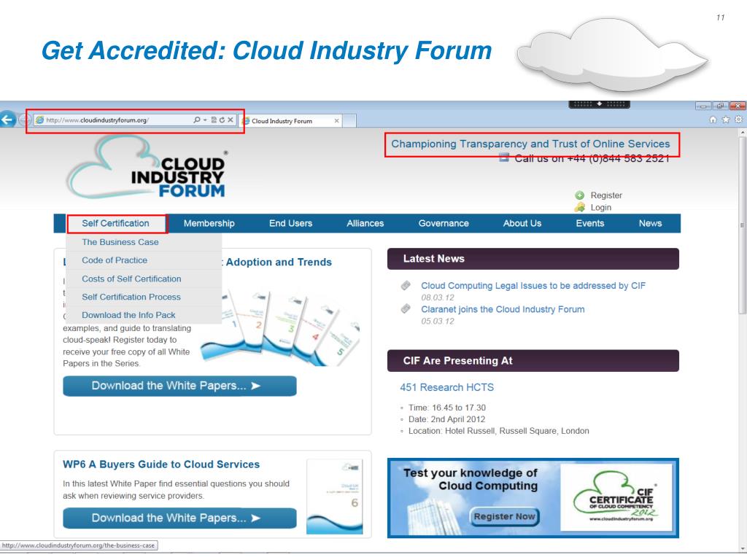Open the Membership menu
Screen dimensions: 747x560
coord(209,223)
